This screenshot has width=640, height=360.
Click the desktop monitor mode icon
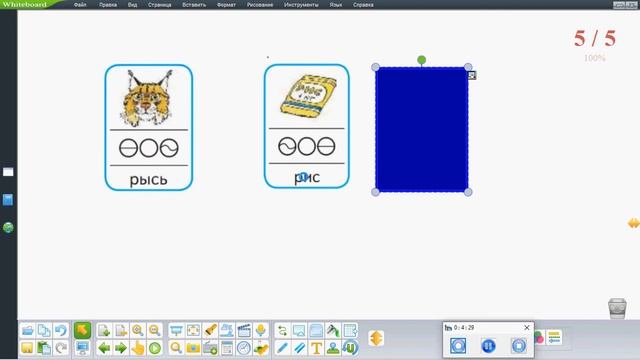82,348
